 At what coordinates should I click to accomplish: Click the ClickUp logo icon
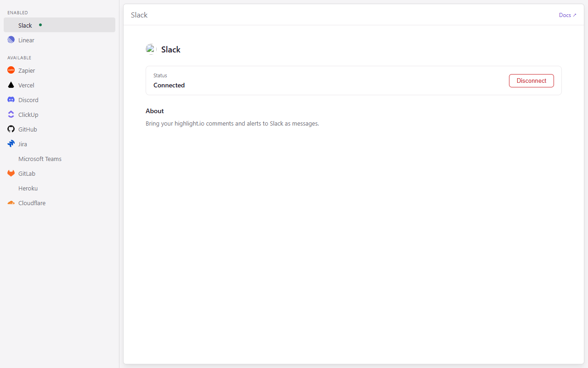(11, 115)
